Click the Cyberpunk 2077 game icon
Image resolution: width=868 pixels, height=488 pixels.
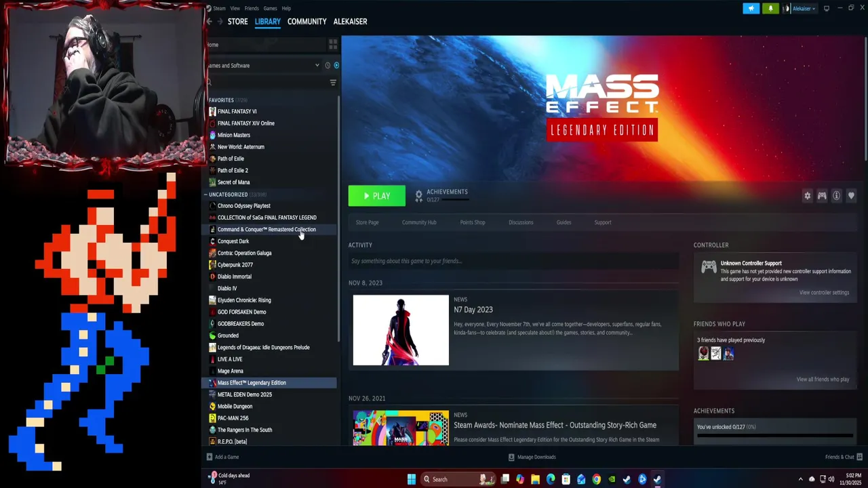click(212, 265)
